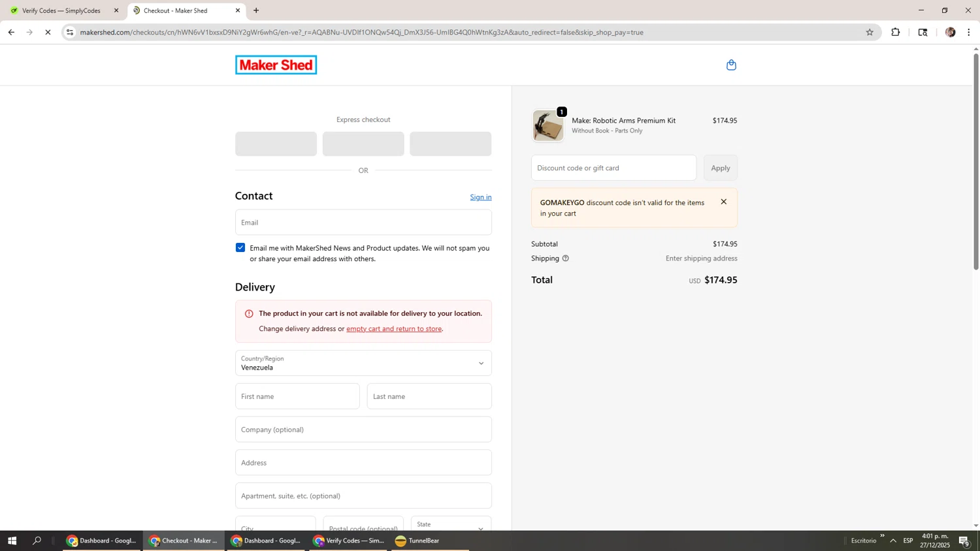
Task: Click the shipping info question mark icon
Action: point(566,259)
